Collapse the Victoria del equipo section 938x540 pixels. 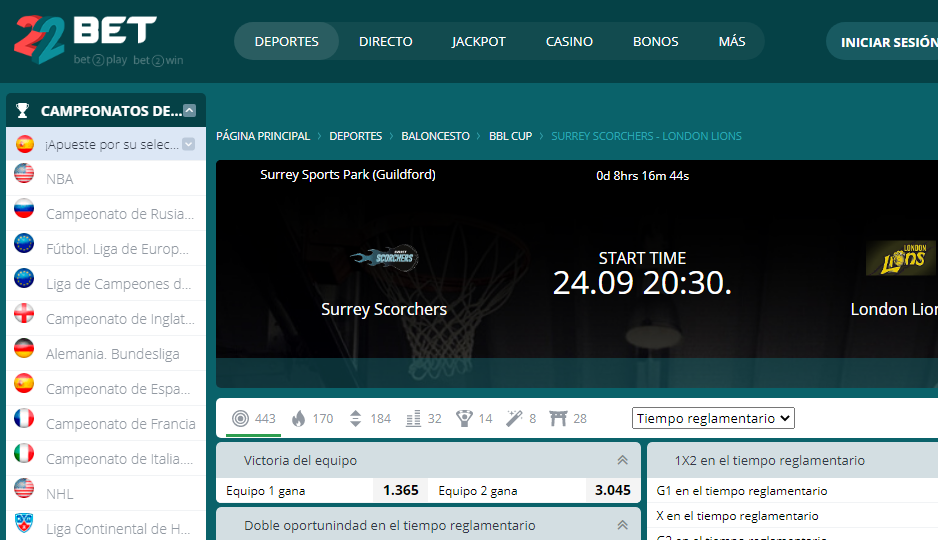[622, 460]
